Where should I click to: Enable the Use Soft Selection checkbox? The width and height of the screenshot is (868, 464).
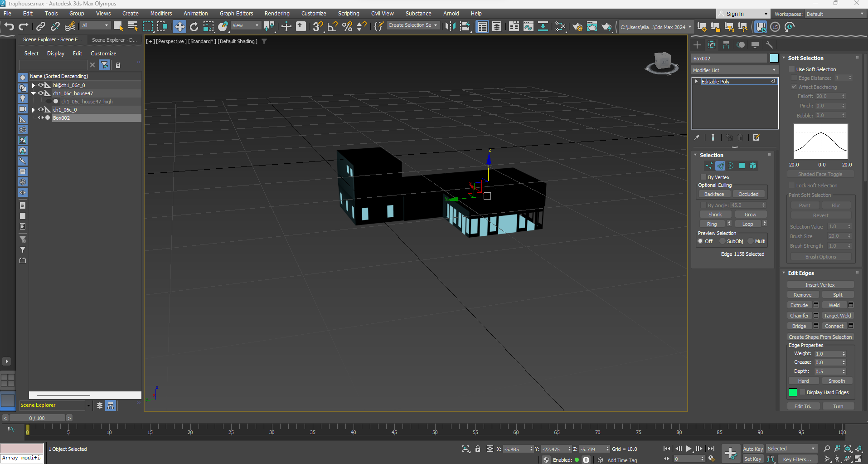[792, 69]
